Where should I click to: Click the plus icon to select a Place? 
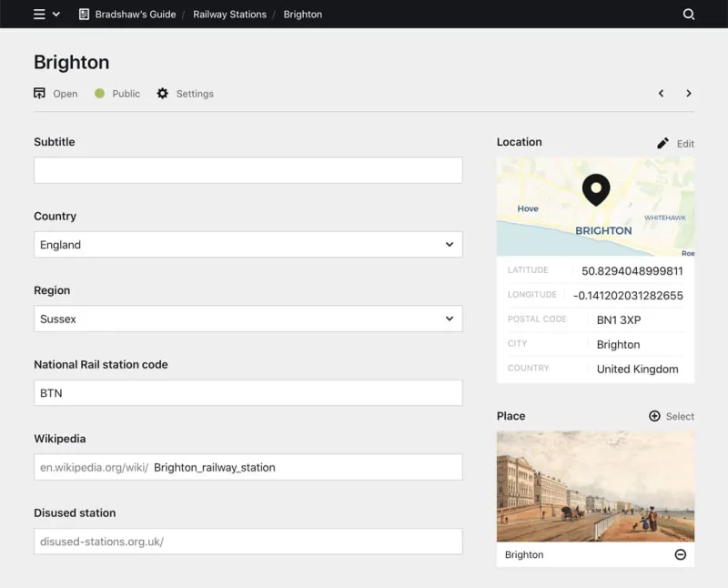pos(655,416)
